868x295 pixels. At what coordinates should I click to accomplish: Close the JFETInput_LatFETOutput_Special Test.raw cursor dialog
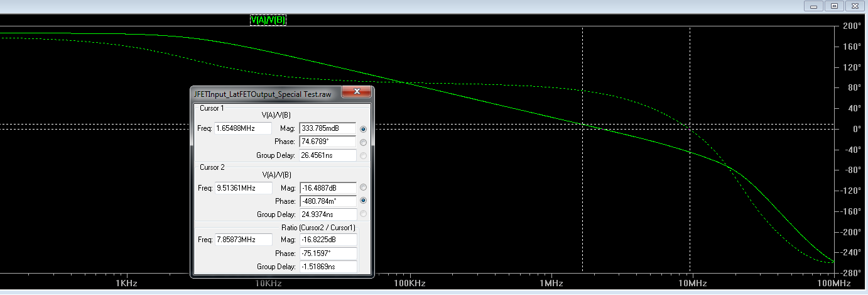[x=357, y=92]
